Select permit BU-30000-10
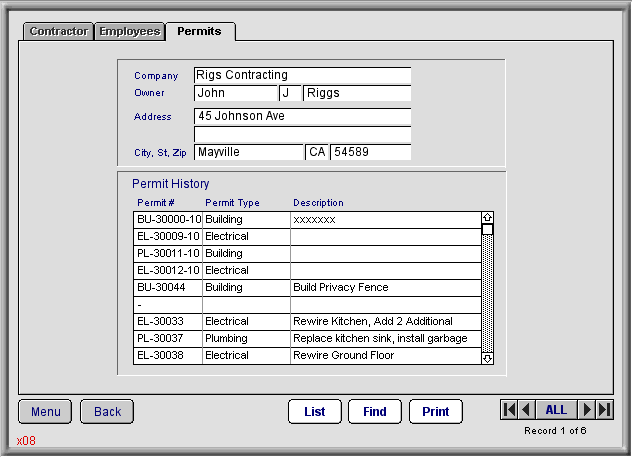Viewport: 632px width, 457px height. point(168,220)
